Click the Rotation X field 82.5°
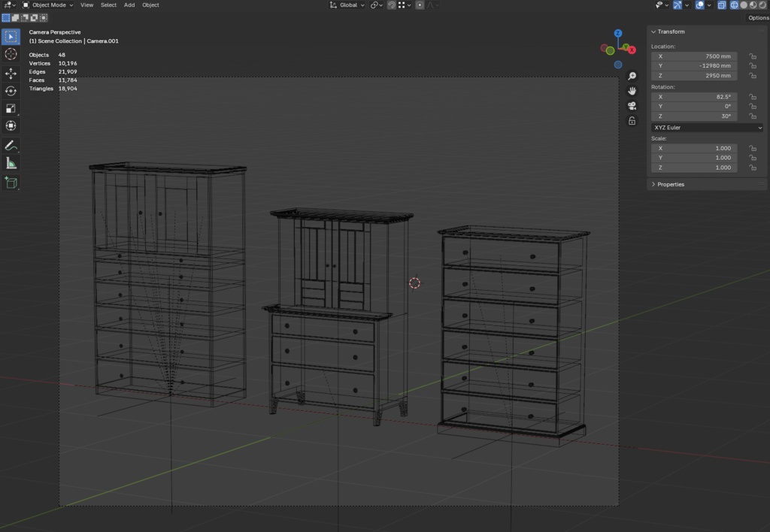 pyautogui.click(x=694, y=97)
